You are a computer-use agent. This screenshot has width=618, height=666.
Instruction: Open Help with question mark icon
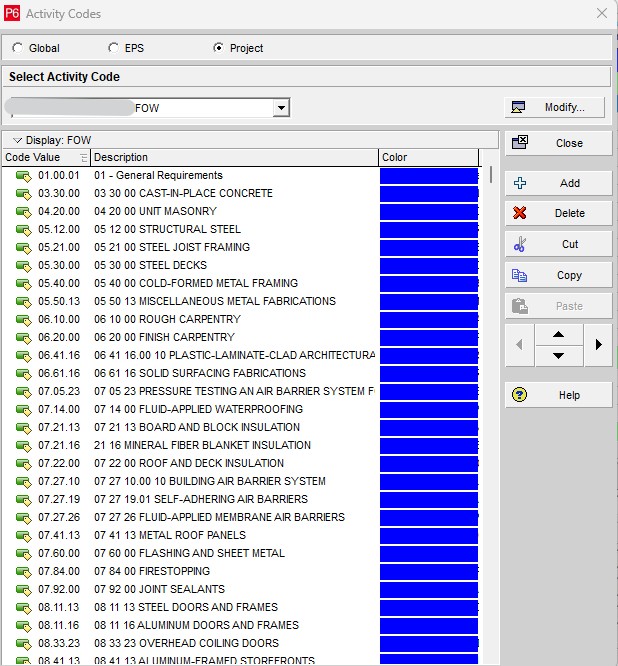[x=558, y=395]
